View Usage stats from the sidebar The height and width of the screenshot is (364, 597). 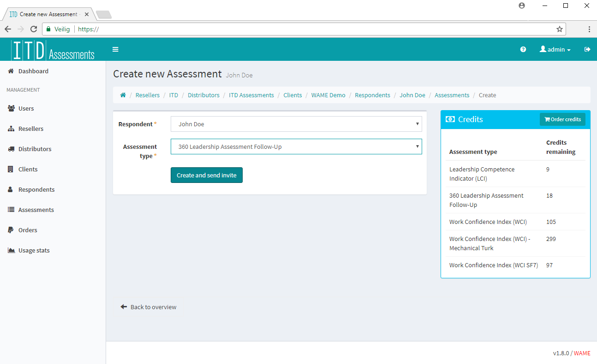34,250
